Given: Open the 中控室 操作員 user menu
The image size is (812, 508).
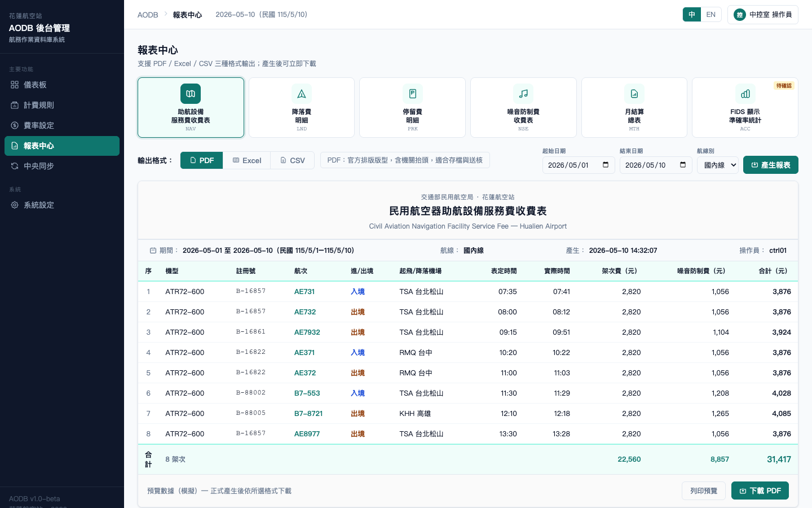Looking at the screenshot, I should pos(763,15).
